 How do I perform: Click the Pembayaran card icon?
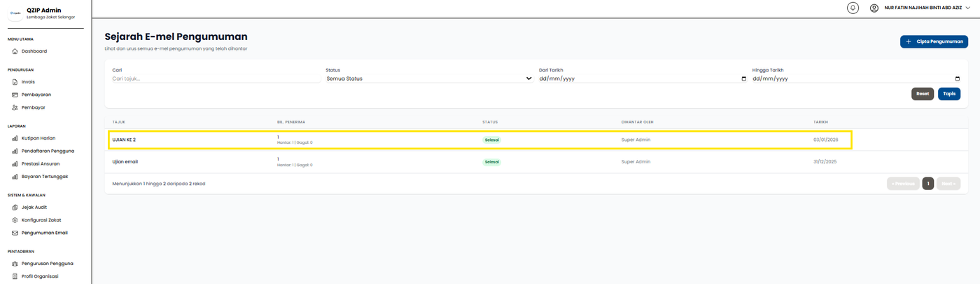point(15,95)
